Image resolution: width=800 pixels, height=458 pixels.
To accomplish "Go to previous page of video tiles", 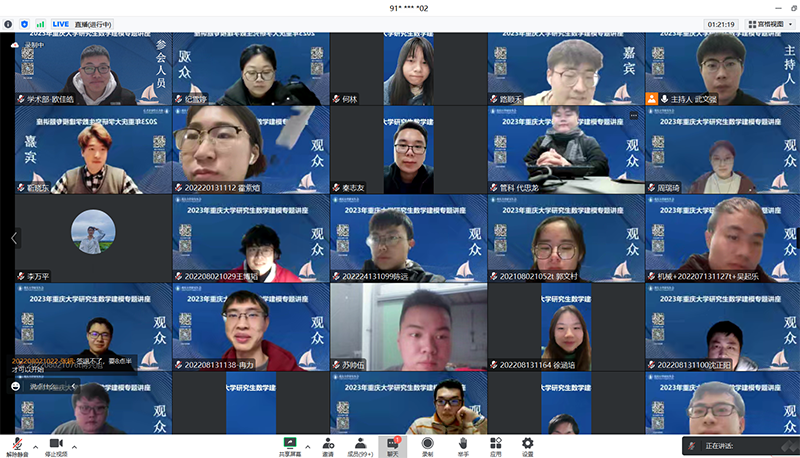I will click(14, 238).
